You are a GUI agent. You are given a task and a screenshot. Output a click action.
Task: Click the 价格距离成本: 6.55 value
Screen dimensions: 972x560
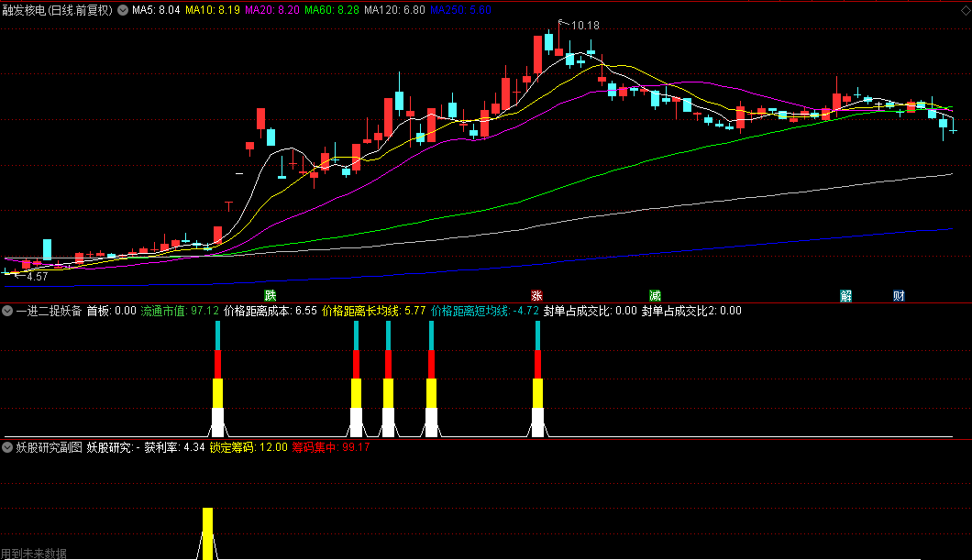tap(271, 311)
